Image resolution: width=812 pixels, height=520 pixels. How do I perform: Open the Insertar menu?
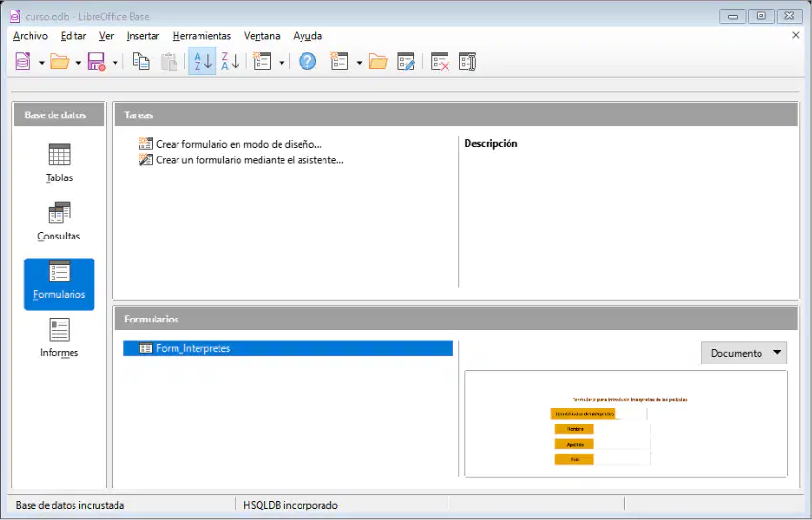143,36
